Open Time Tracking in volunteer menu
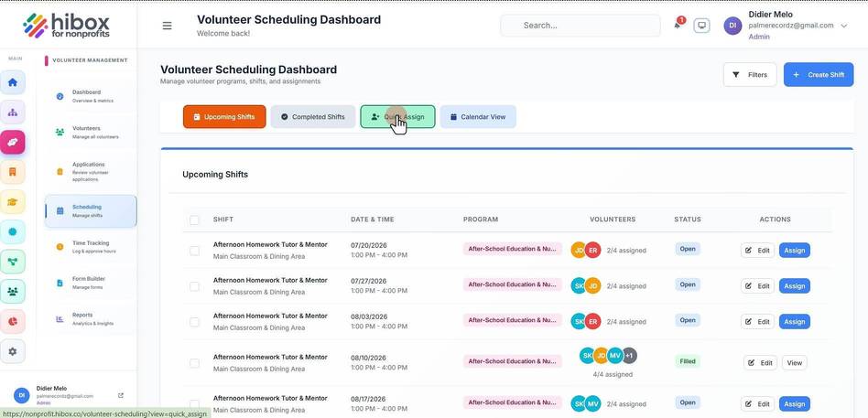 (x=91, y=247)
